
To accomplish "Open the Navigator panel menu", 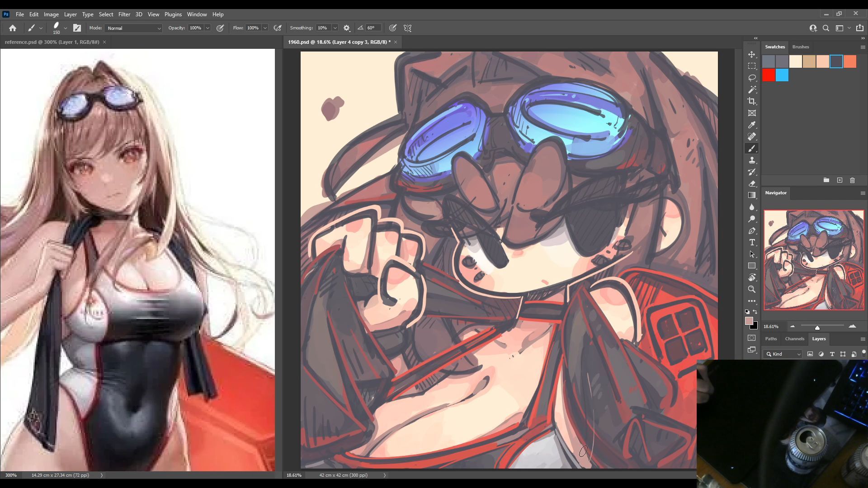I will pyautogui.click(x=863, y=193).
